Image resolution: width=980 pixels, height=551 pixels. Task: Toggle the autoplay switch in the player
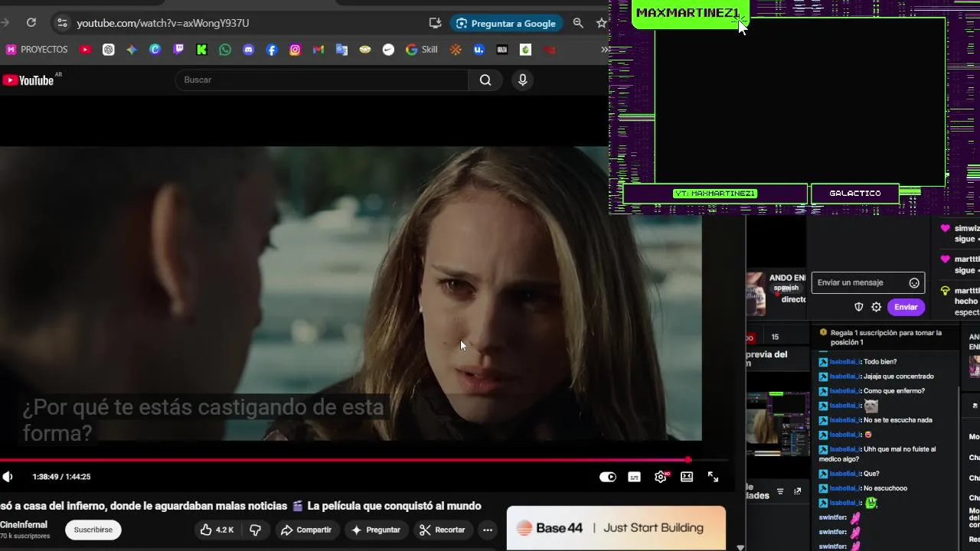[607, 477]
